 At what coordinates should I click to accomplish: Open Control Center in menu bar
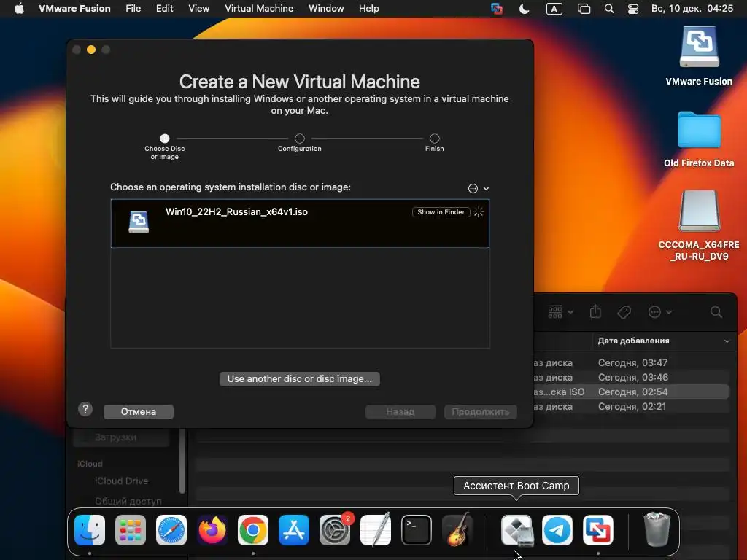tap(633, 9)
